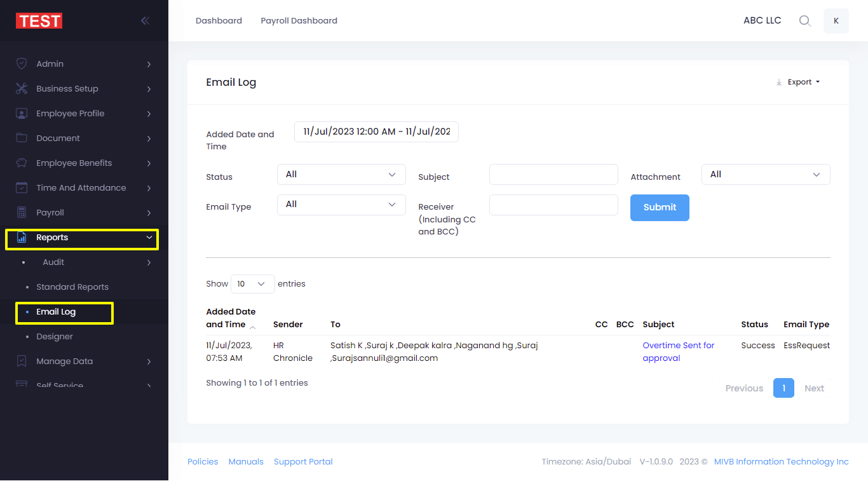The image size is (868, 481).
Task: Click the Employee Profile icon
Action: click(x=22, y=113)
